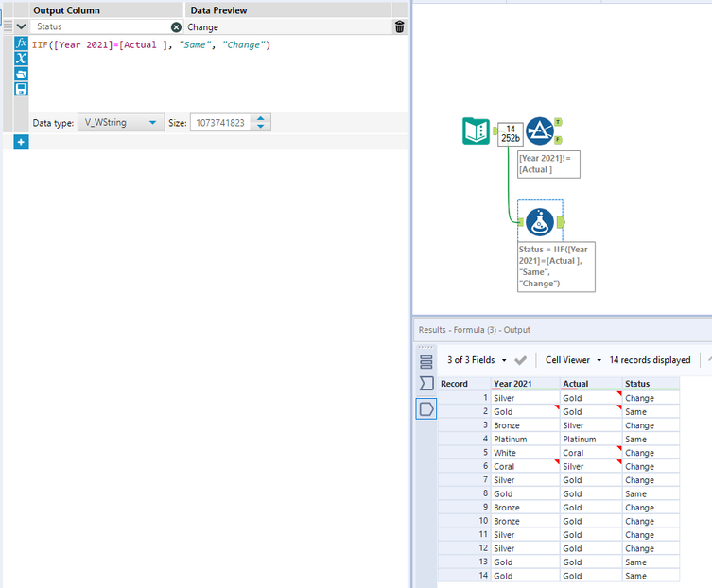The width and height of the screenshot is (712, 588).
Task: Open the functions (fx) list
Action: coord(21,43)
